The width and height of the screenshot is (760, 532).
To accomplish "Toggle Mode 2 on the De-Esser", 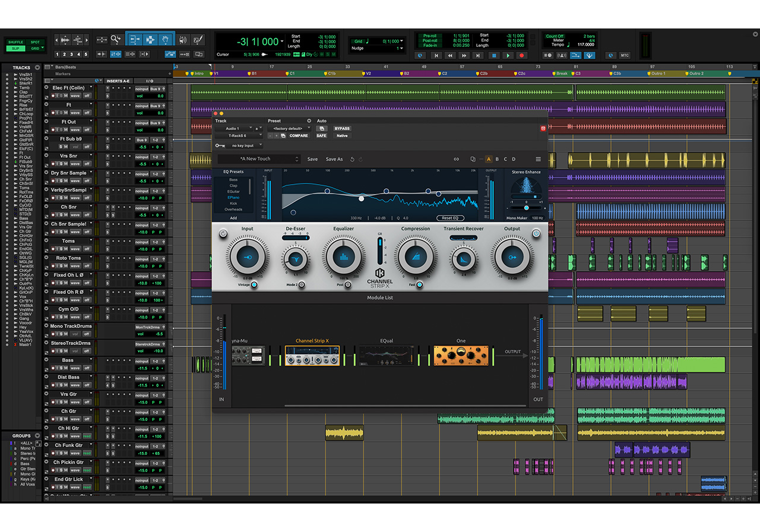I will 302,285.
